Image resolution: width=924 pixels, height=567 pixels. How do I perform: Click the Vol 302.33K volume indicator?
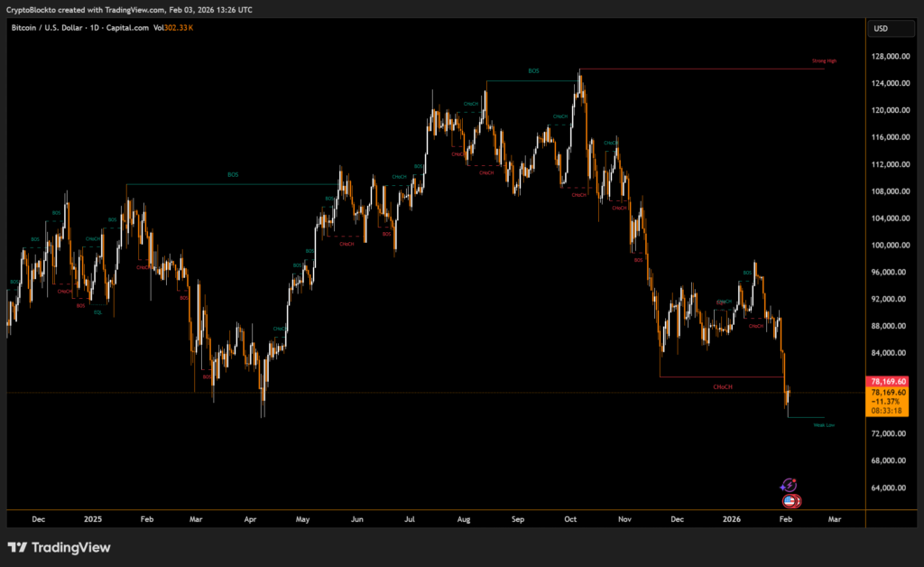coord(173,28)
